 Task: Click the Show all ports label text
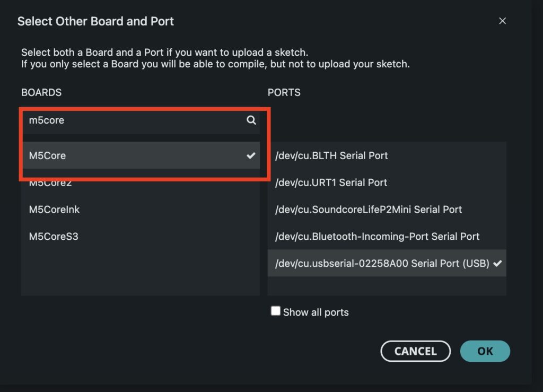pos(316,312)
